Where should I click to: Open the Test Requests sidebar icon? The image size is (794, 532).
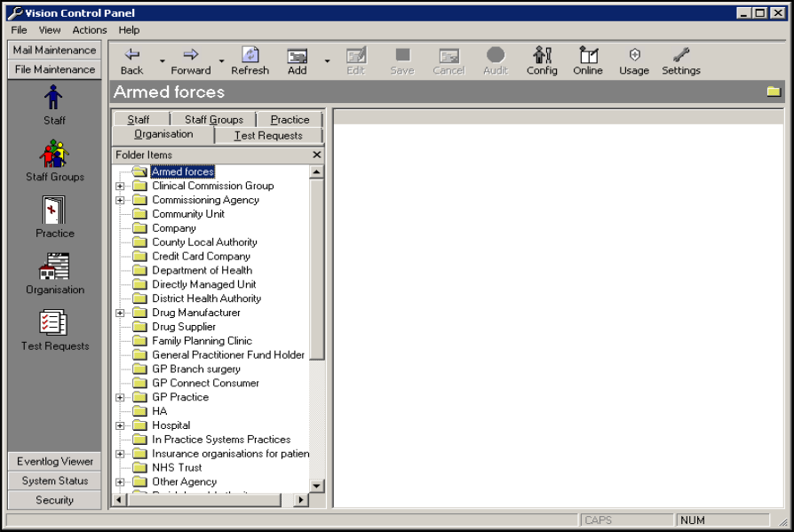[x=54, y=323]
